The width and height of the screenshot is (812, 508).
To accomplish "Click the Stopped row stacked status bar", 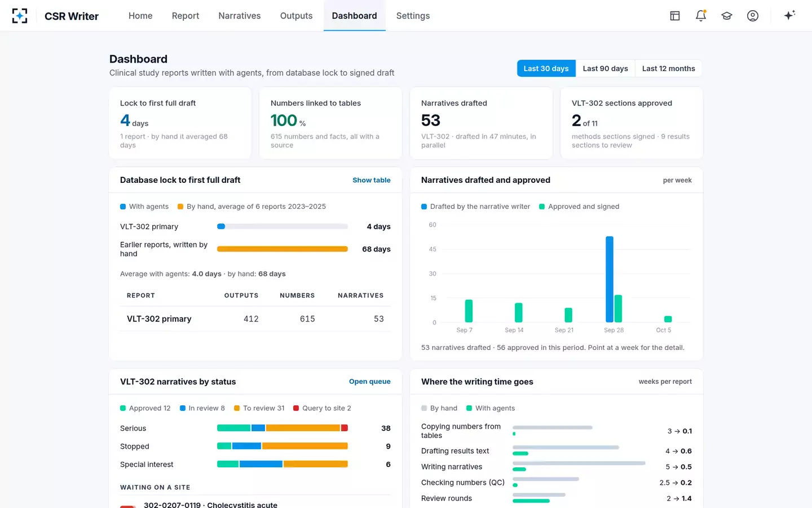I will tap(283, 446).
